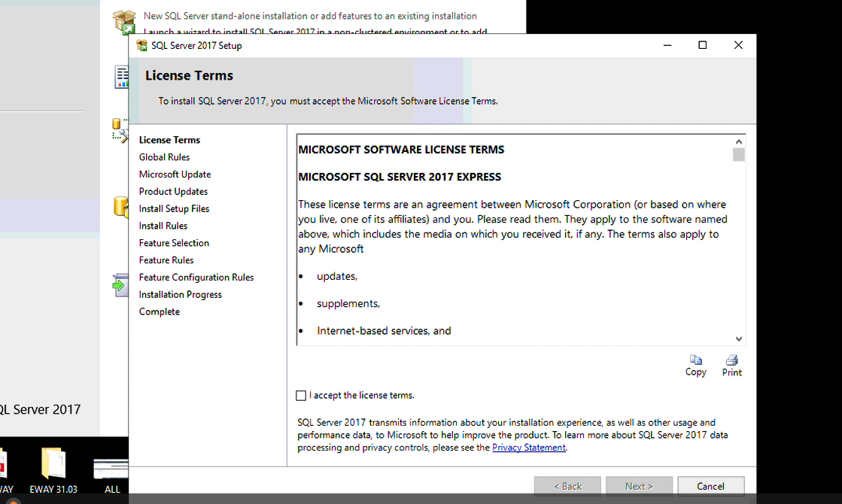Click the Next > button
Image resolution: width=842 pixels, height=504 pixels.
(639, 486)
